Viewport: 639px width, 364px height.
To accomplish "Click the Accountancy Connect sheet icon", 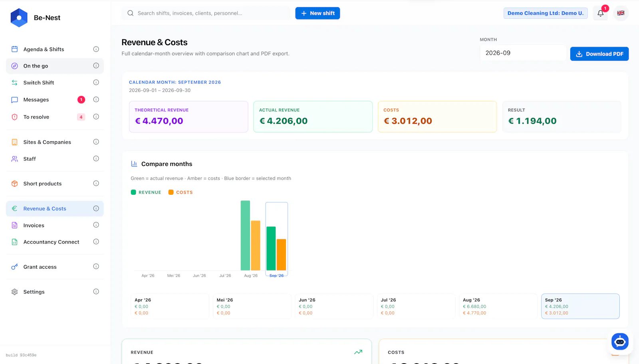I will pos(15,242).
